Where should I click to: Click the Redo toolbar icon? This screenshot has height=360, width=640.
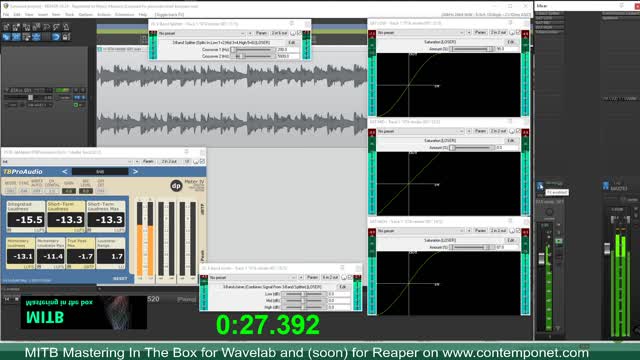point(56,27)
